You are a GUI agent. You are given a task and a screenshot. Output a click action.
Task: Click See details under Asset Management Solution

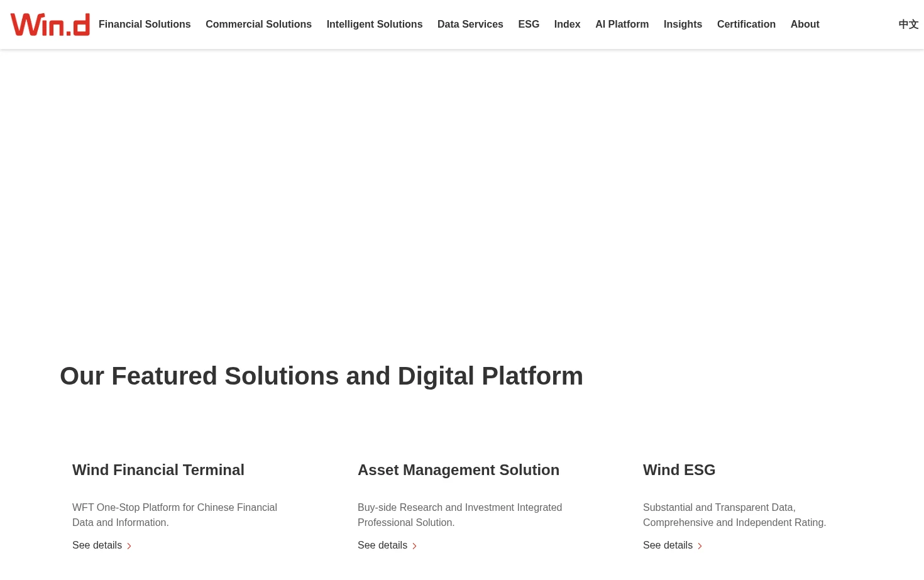382,545
